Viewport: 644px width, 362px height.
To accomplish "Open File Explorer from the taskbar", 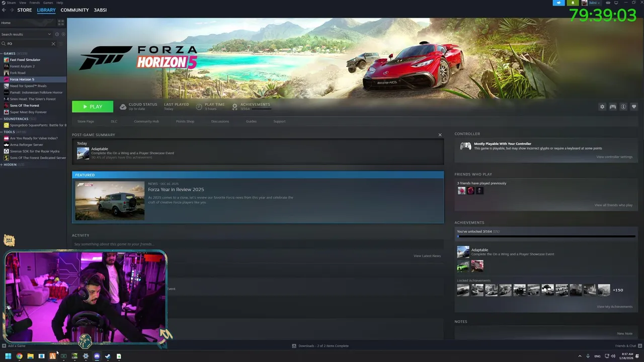I will click(x=30, y=356).
